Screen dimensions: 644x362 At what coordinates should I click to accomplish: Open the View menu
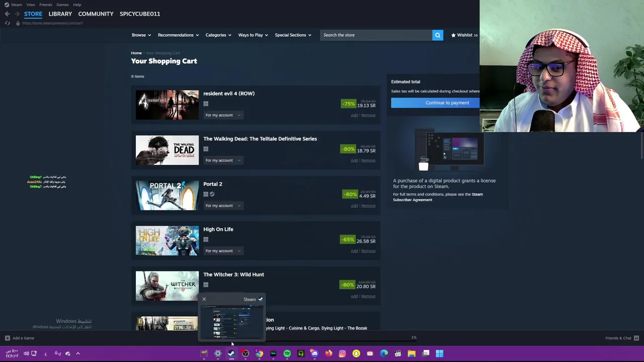tap(31, 5)
